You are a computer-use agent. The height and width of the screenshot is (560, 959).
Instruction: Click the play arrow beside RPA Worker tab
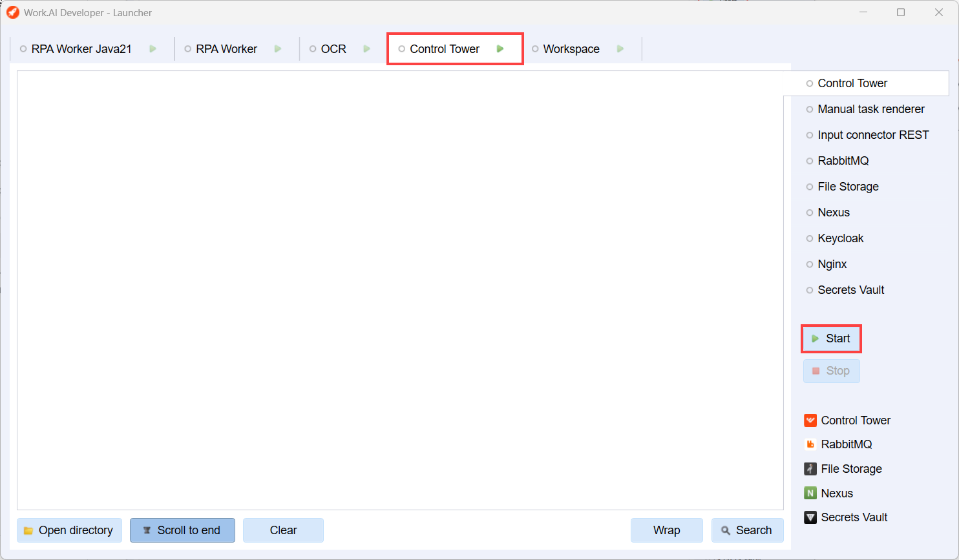point(278,49)
